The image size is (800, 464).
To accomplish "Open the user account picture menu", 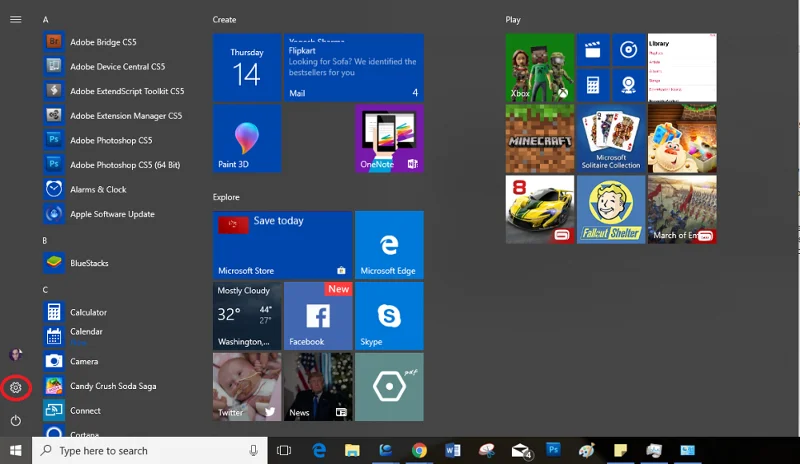I will (x=16, y=354).
